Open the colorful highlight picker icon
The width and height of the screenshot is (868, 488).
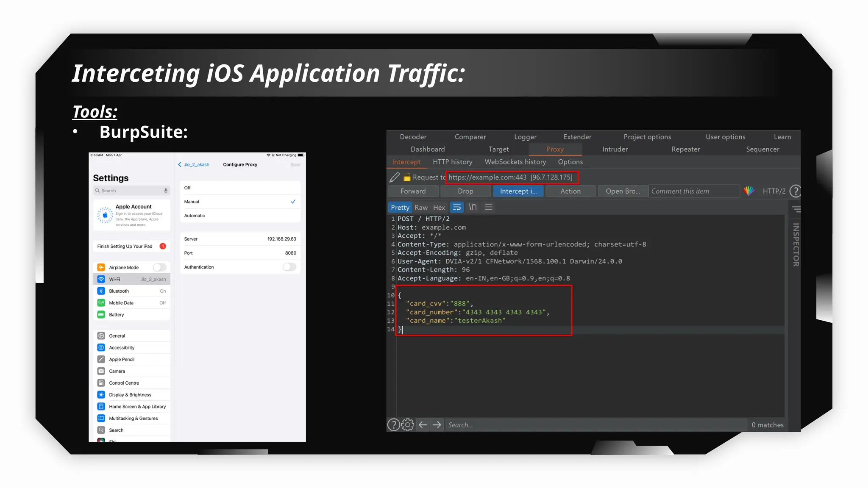click(749, 191)
